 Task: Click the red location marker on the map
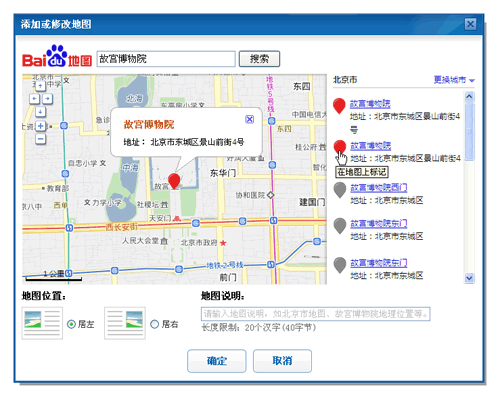click(x=174, y=181)
